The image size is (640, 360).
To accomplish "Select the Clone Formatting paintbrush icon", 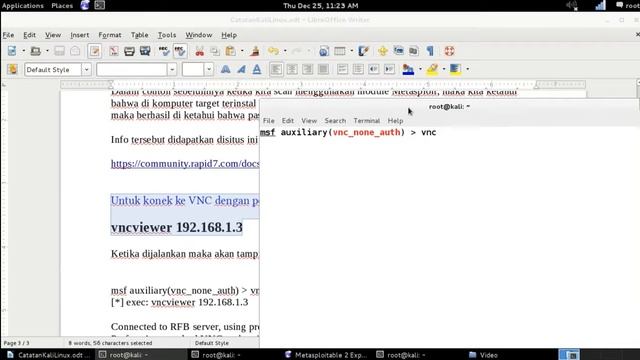I will coord(255,51).
